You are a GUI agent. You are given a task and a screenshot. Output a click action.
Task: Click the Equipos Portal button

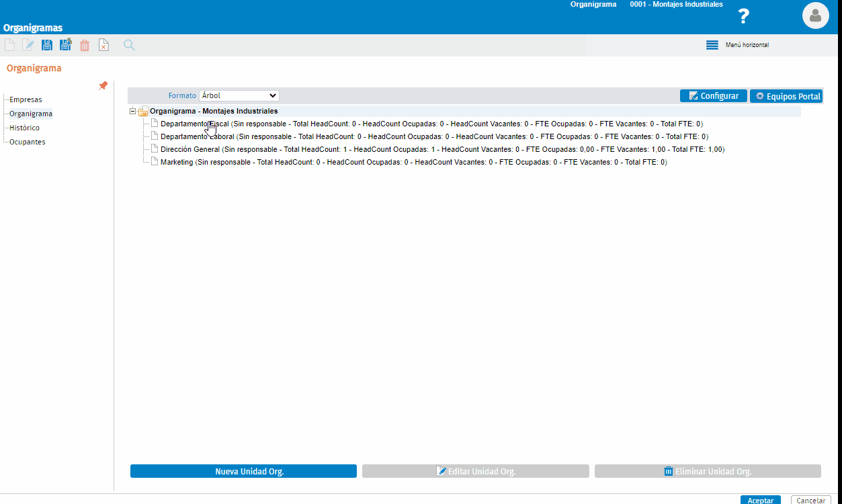pos(786,95)
